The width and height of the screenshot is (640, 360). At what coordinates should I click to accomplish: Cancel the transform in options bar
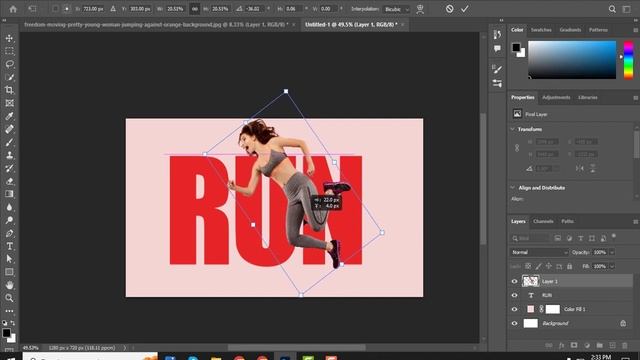[x=449, y=9]
